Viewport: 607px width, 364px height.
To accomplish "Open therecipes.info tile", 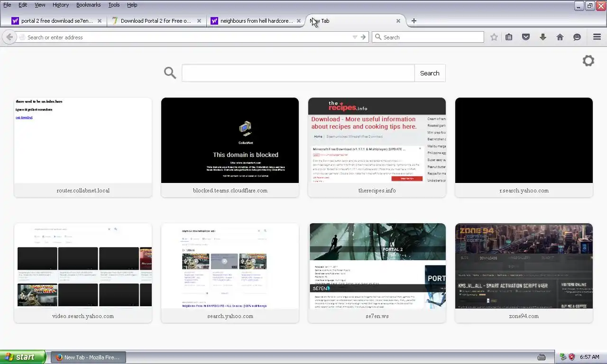I will tap(377, 147).
